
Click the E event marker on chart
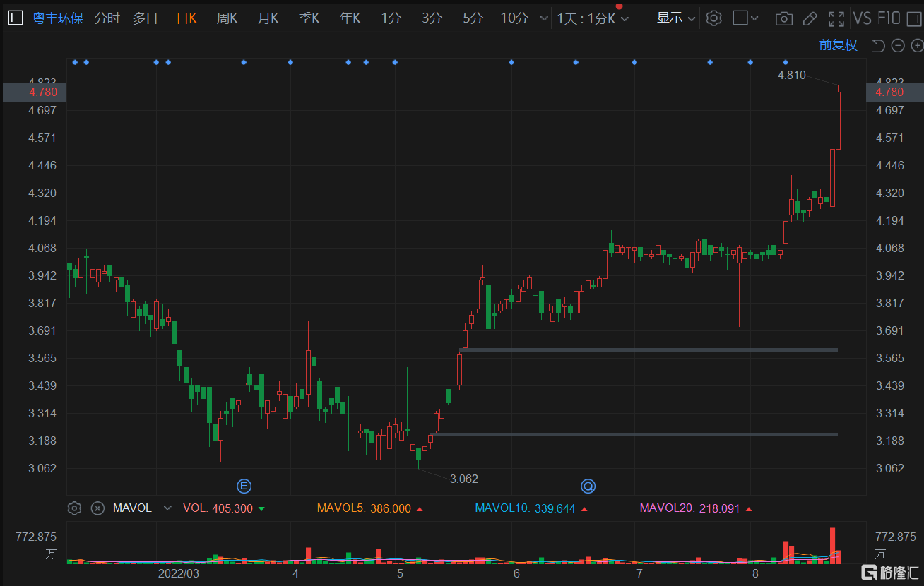[x=244, y=486]
